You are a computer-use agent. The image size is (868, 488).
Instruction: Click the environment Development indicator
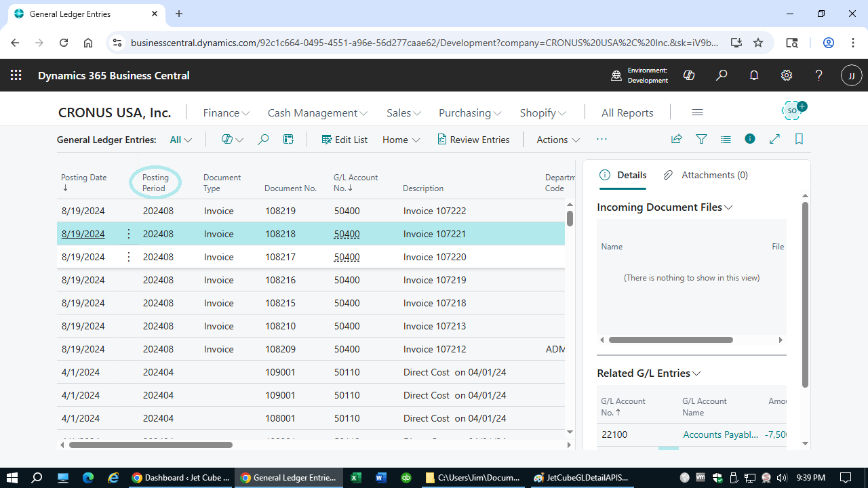click(x=639, y=75)
